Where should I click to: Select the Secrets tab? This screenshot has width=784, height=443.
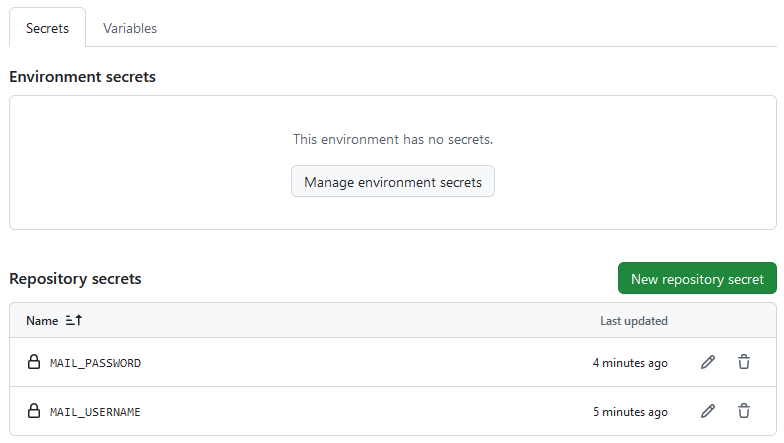[48, 28]
